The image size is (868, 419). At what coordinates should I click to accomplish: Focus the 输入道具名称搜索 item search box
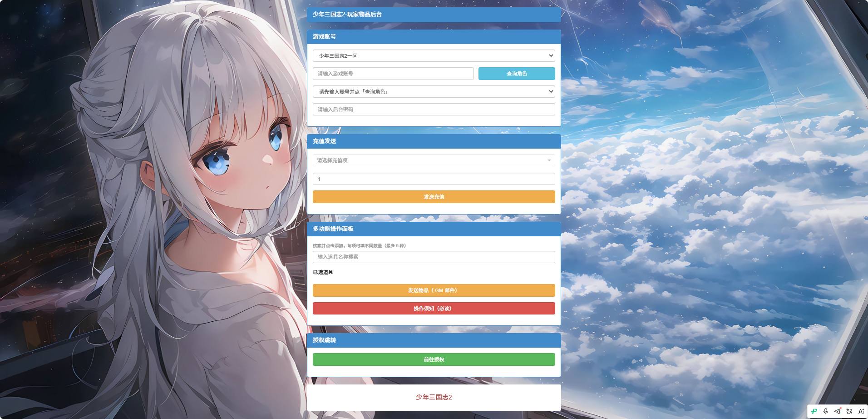[x=434, y=257]
